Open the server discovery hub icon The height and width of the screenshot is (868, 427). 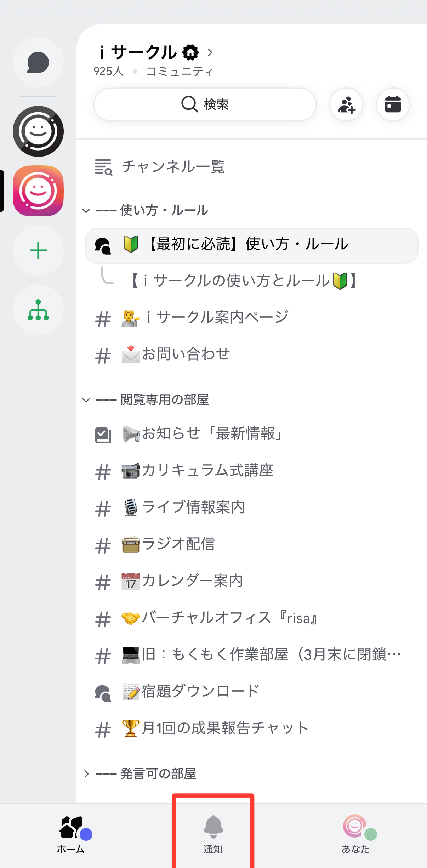point(38,310)
